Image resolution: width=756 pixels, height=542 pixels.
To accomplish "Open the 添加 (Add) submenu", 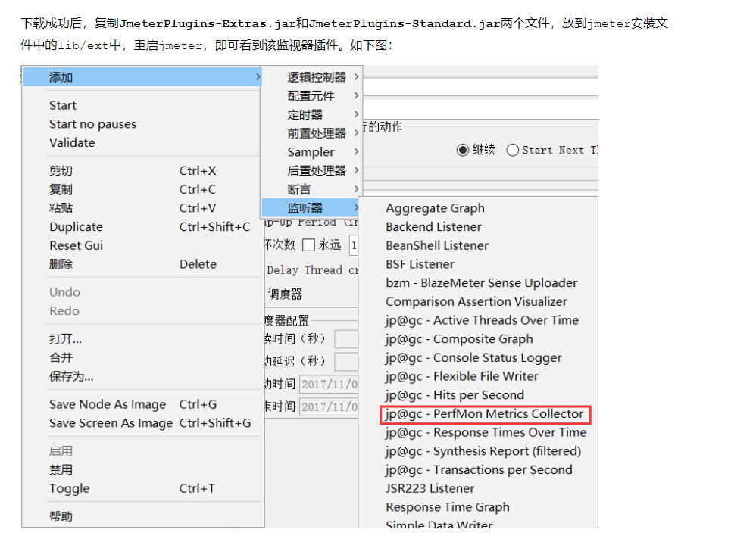I will click(61, 76).
